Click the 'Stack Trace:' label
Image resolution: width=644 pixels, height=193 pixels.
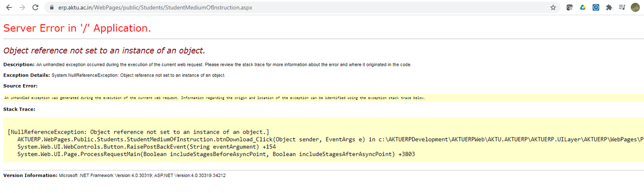pyautogui.click(x=19, y=109)
